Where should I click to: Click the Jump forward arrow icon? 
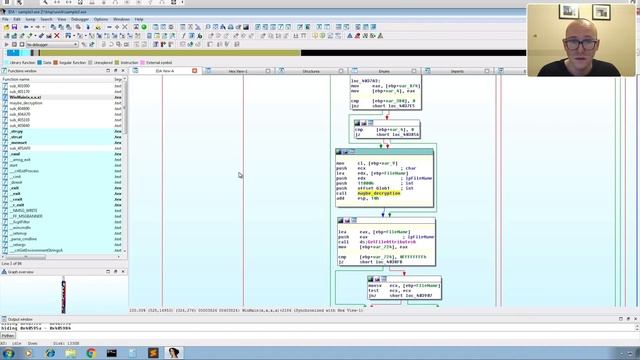point(37,27)
